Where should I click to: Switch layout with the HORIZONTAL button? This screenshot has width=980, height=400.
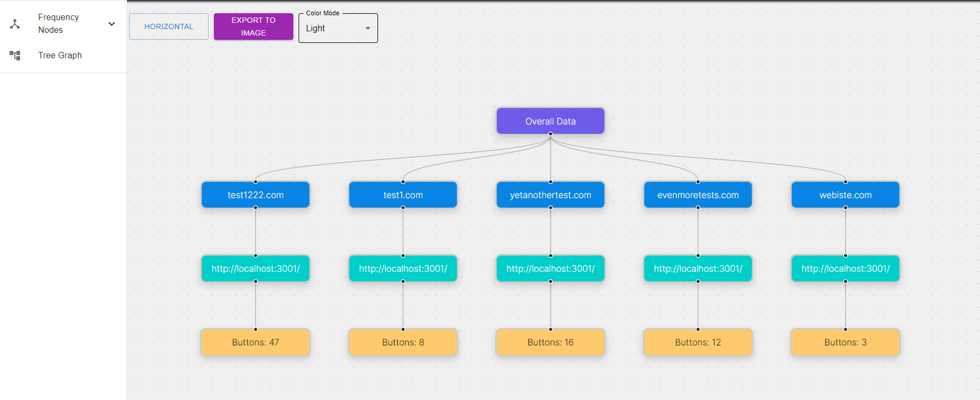tap(169, 26)
